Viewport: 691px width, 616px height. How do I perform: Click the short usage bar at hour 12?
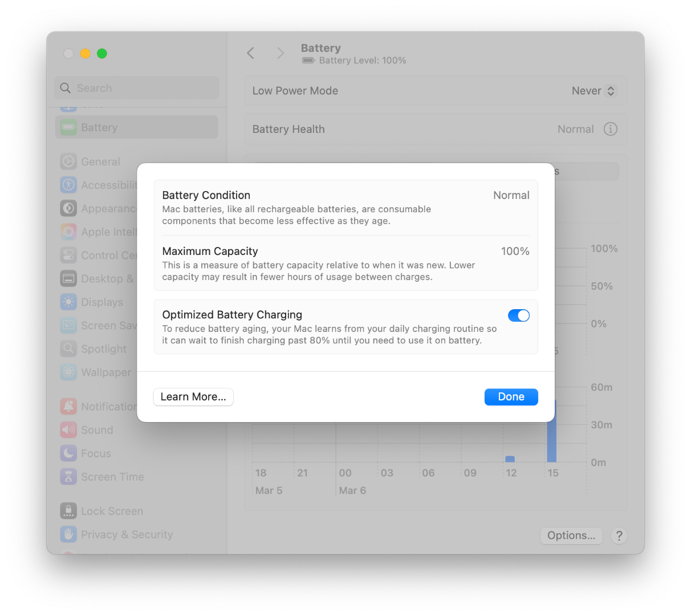click(510, 459)
